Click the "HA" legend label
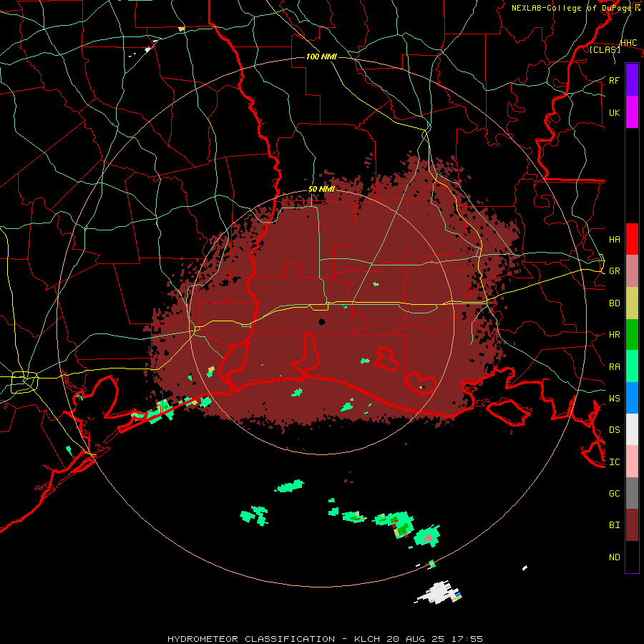The height and width of the screenshot is (644, 644). 614,239
